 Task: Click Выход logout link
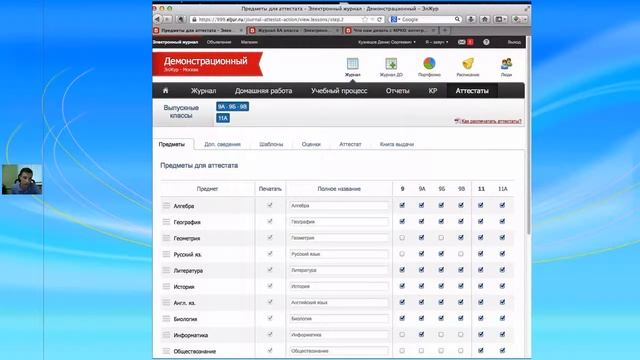click(514, 42)
